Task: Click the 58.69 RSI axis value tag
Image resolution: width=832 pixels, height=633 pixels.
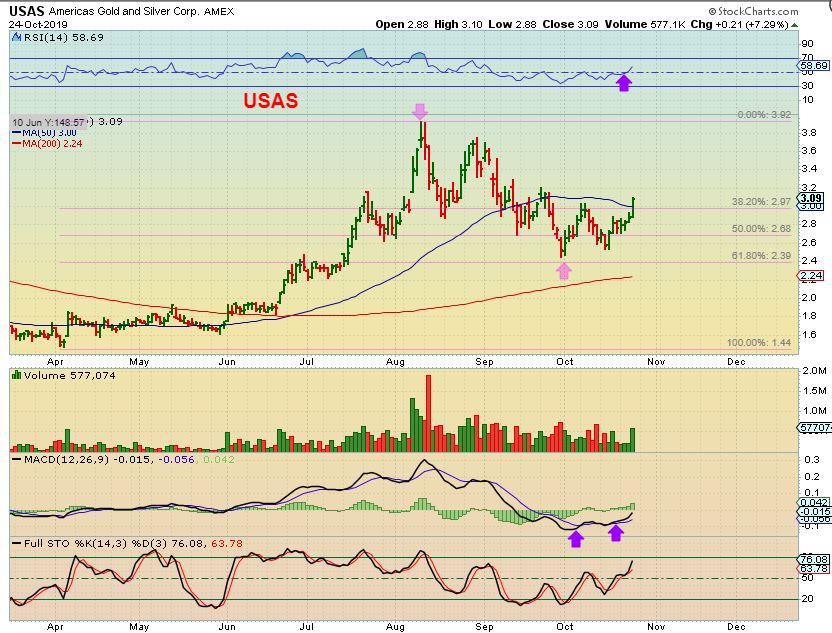Action: [814, 66]
